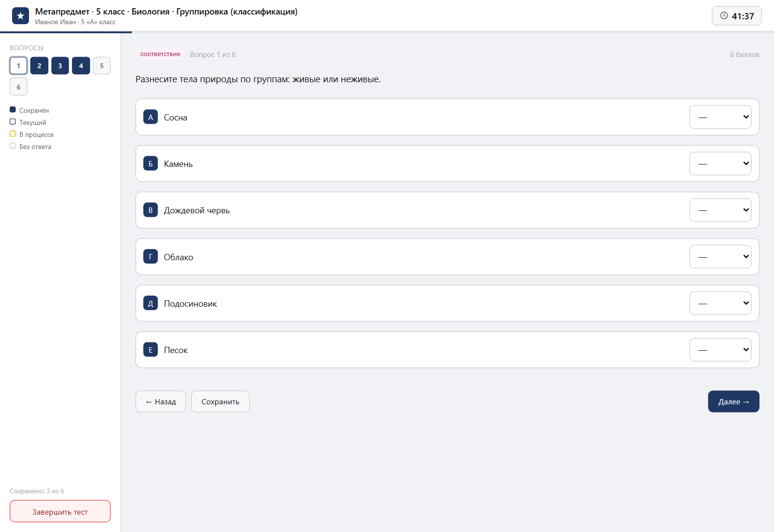Image resolution: width=774 pixels, height=532 pixels.
Task: Click the В процессе legend marker
Action: point(13,134)
